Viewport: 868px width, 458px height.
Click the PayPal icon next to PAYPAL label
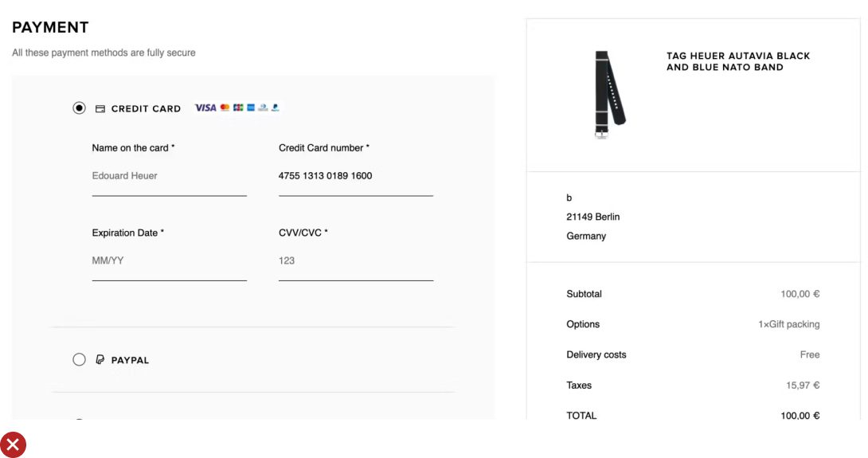click(100, 360)
